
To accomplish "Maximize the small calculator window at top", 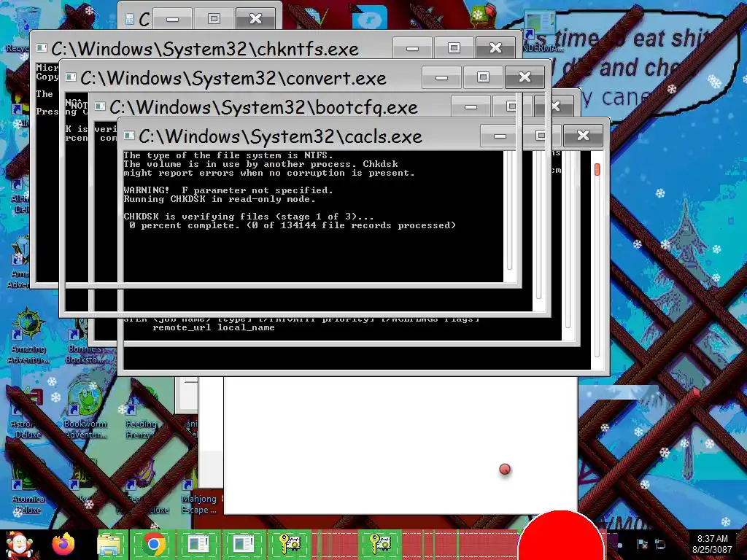I will point(214,18).
